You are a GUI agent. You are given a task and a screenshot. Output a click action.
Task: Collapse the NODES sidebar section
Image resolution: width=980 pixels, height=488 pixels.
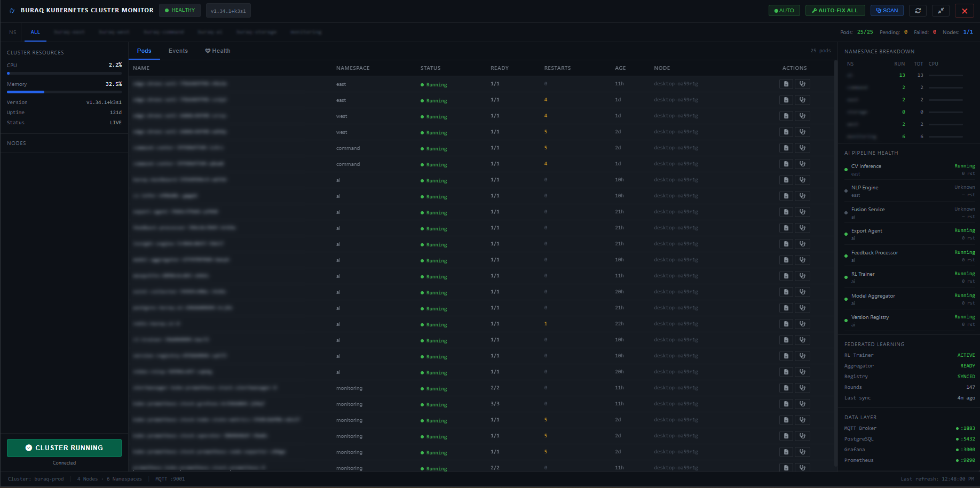(17, 143)
